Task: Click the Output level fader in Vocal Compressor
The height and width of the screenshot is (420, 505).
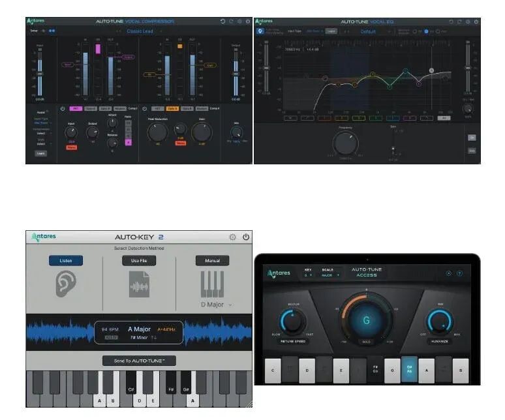Action: (x=236, y=74)
